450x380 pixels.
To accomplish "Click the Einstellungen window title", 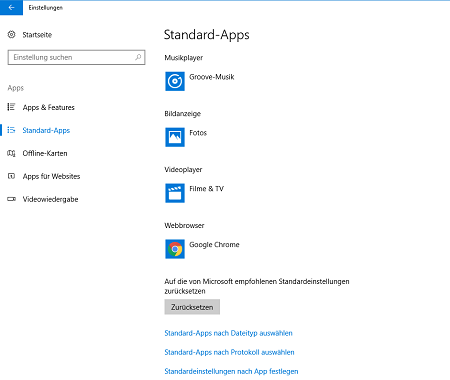I will [46, 8].
